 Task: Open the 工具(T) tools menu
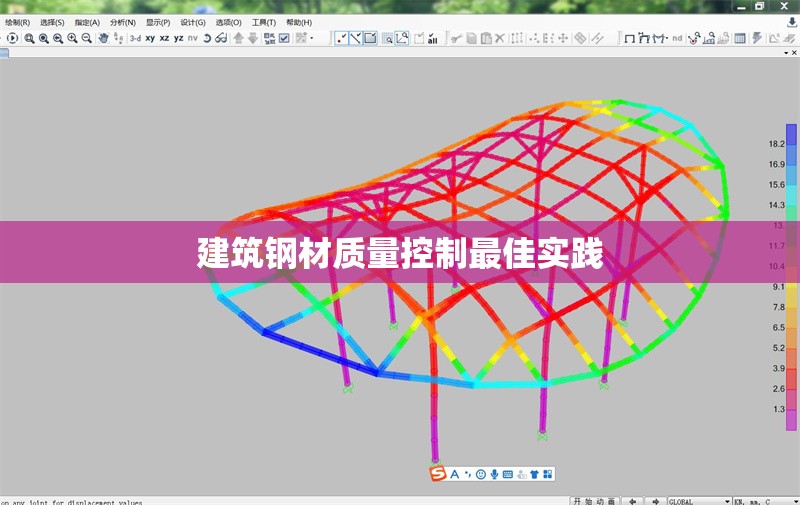pyautogui.click(x=263, y=22)
